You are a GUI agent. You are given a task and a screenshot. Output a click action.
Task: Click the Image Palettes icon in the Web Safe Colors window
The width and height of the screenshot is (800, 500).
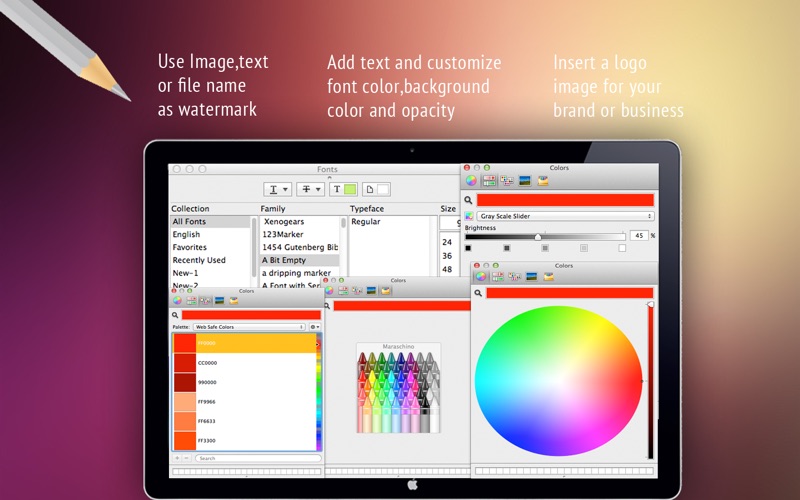(219, 301)
